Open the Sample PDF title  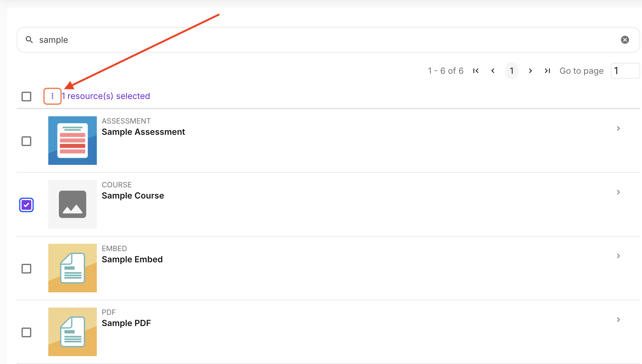[126, 323]
